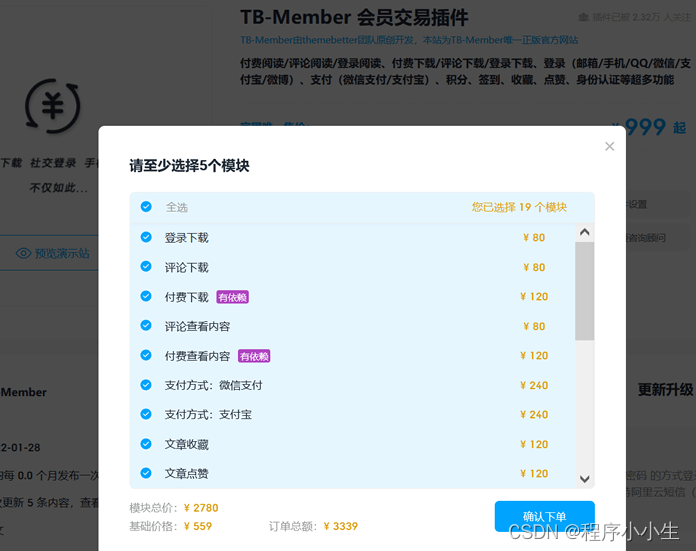This screenshot has width=696, height=551.
Task: Click the ¥ 2780 module total value
Action: coord(201,507)
